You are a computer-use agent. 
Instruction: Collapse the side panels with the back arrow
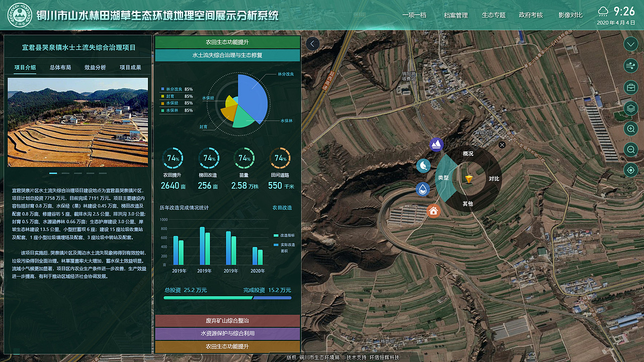[312, 44]
